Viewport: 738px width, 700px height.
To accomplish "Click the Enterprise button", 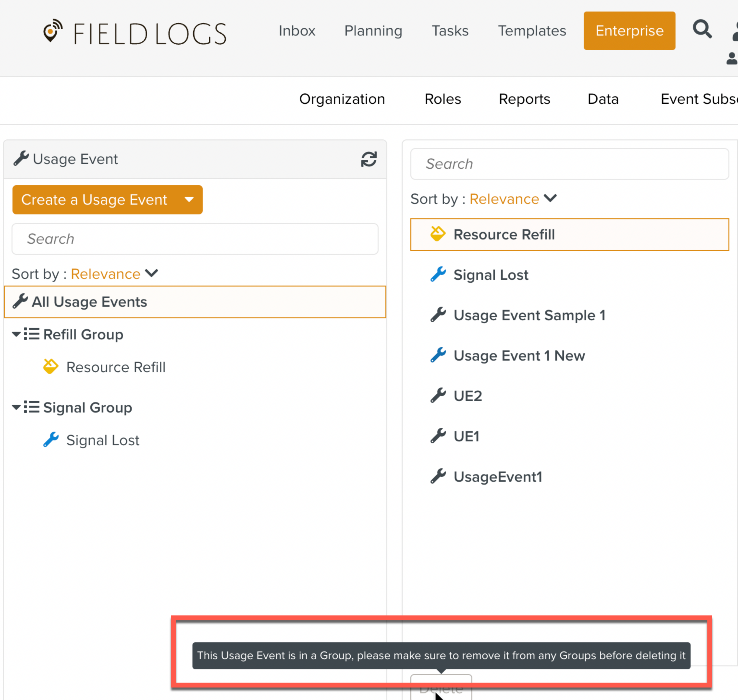I will point(629,31).
